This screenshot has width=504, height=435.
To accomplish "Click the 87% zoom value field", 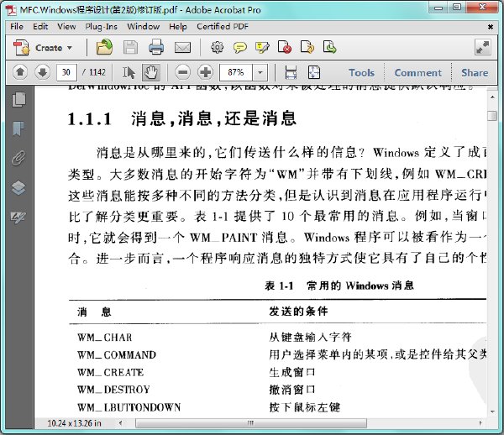I will pos(236,72).
